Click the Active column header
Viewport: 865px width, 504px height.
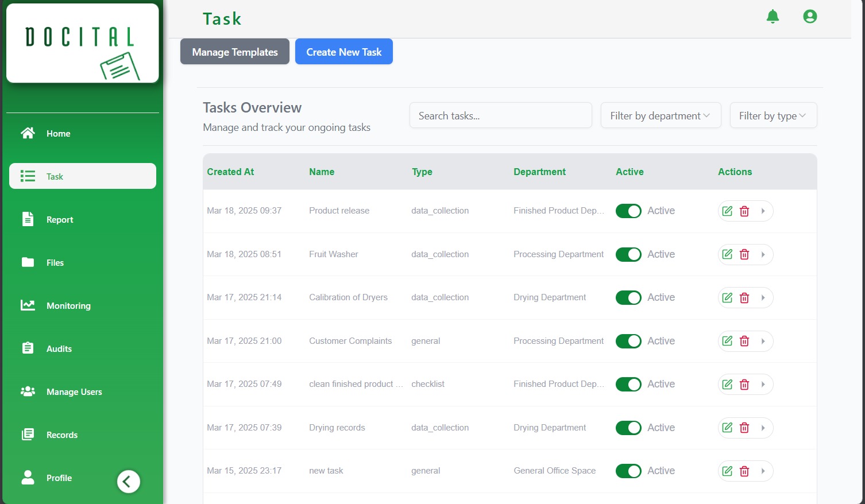[x=630, y=172]
